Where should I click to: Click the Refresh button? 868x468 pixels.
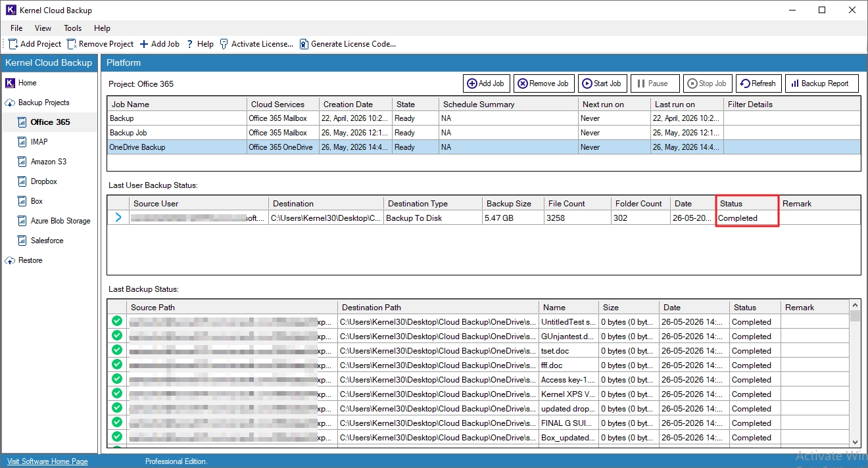[x=758, y=83]
